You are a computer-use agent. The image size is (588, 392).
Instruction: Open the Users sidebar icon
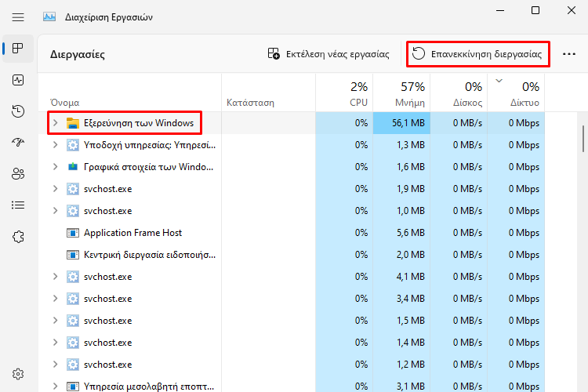pos(17,174)
